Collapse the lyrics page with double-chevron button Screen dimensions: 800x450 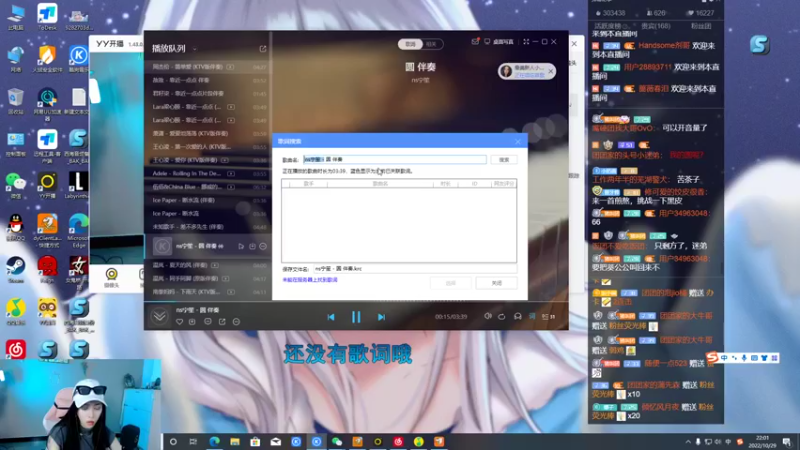159,316
